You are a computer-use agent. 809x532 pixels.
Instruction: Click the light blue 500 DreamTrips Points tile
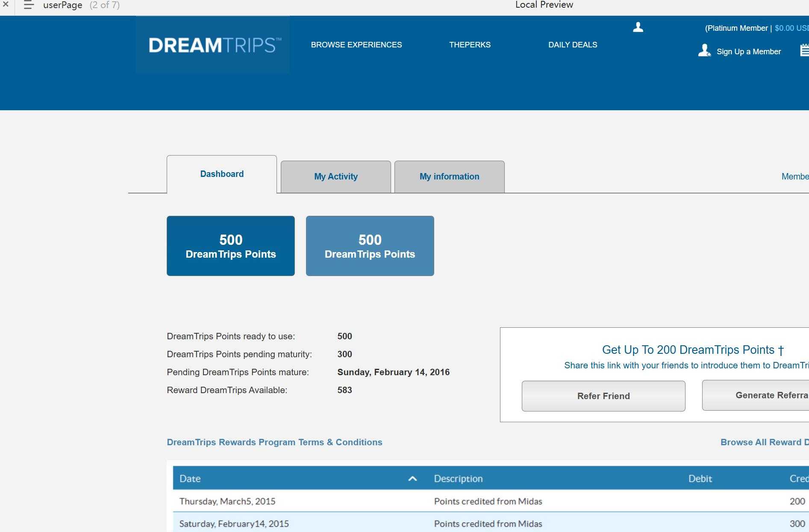[370, 246]
